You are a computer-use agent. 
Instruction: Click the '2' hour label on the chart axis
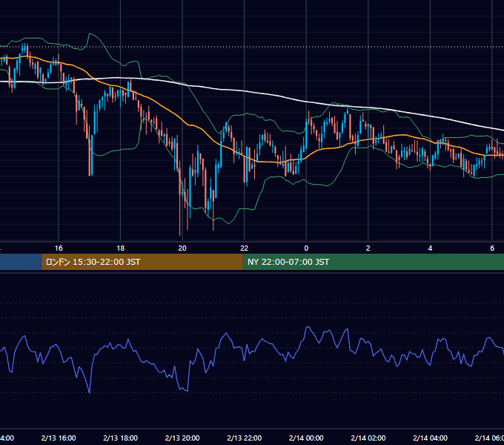[x=368, y=248]
